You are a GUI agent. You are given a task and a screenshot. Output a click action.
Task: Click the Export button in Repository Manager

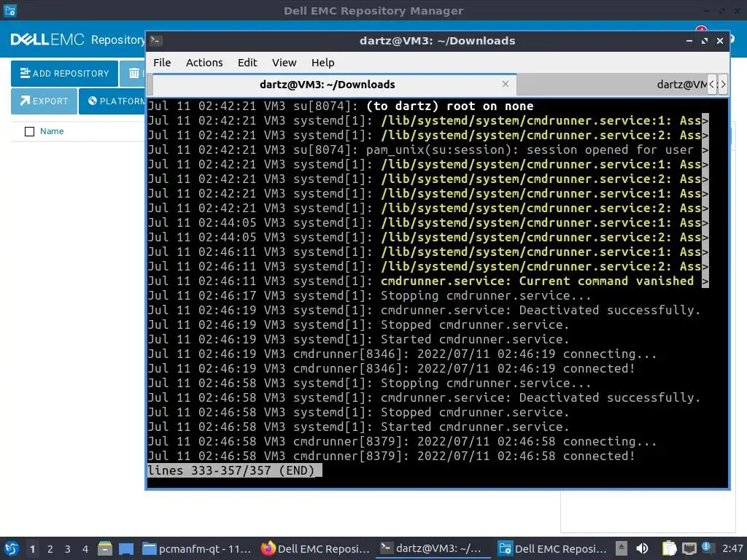[x=44, y=101]
